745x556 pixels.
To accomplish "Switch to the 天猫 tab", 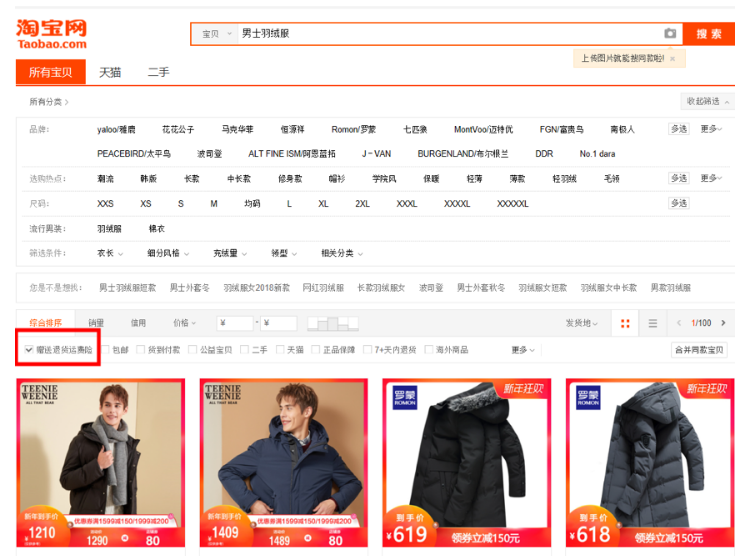I will tap(110, 72).
